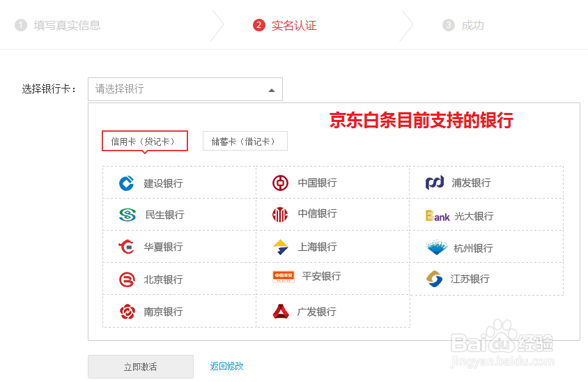Click the Bank of Hangzhou logo icon
Image resolution: width=588 pixels, height=382 pixels.
tap(437, 247)
